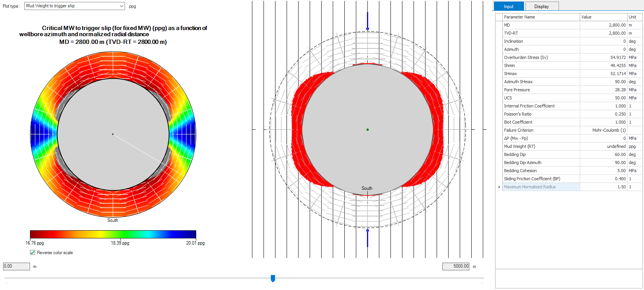Select the Bedding Dip value cell

point(603,154)
